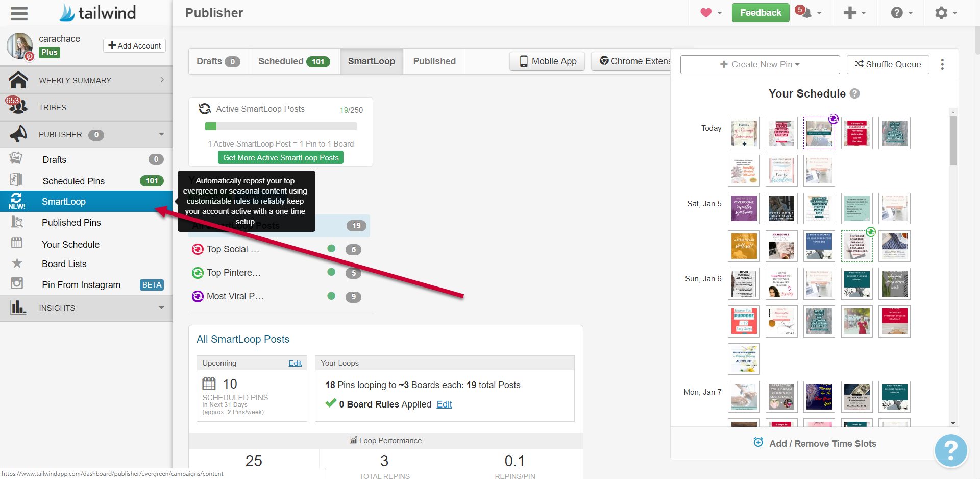
Task: Click the Feedback button
Action: (761, 13)
